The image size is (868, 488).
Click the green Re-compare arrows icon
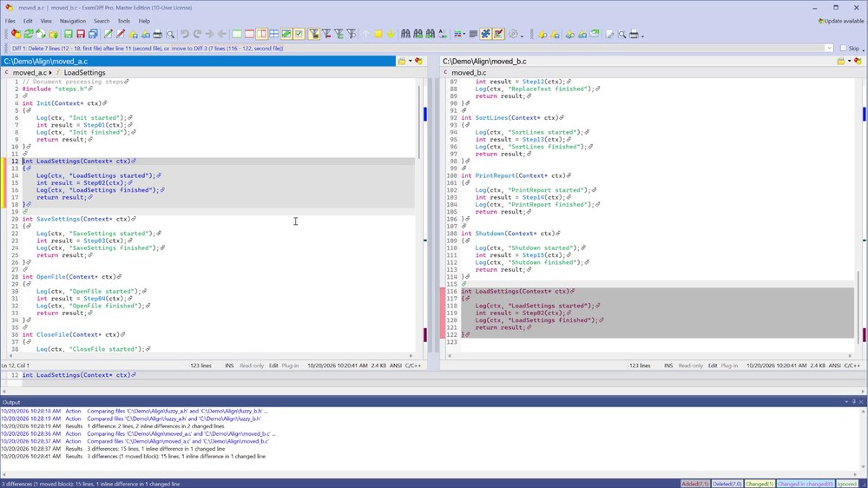(29, 35)
